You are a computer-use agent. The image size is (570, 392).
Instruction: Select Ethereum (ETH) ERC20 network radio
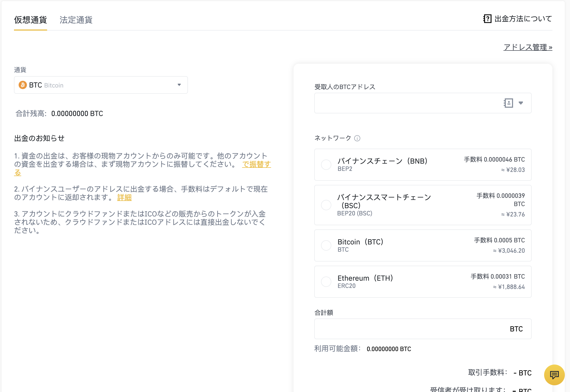pyautogui.click(x=326, y=282)
